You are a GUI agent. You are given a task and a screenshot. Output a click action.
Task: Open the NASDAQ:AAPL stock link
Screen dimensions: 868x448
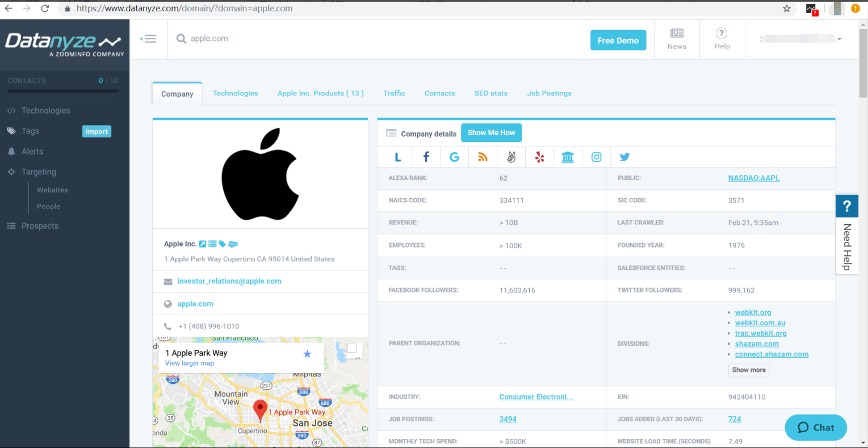(x=753, y=178)
